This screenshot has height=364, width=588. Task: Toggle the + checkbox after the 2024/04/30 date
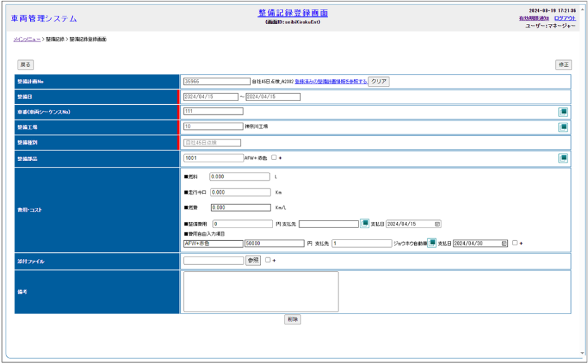(515, 243)
